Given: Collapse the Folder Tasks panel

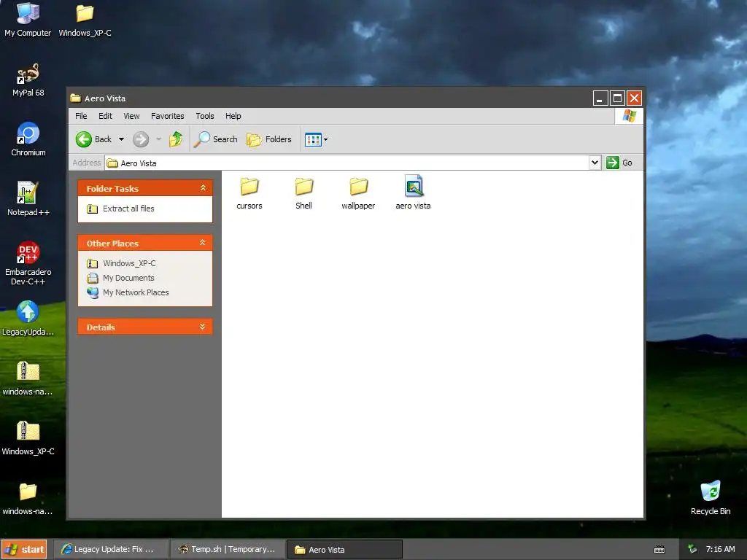Looking at the screenshot, I should tap(203, 188).
